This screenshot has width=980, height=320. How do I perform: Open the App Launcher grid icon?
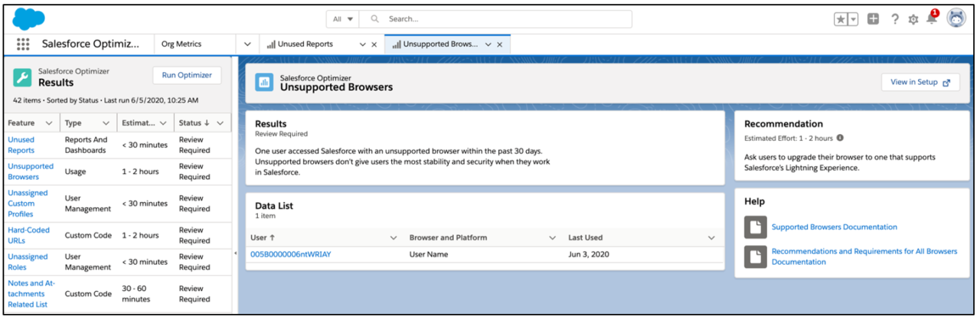click(23, 44)
